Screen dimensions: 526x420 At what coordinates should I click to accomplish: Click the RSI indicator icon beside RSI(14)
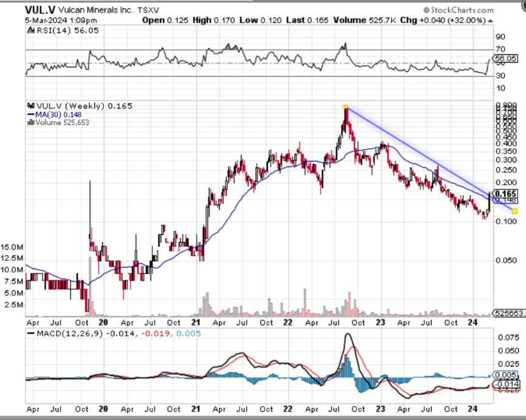click(30, 30)
